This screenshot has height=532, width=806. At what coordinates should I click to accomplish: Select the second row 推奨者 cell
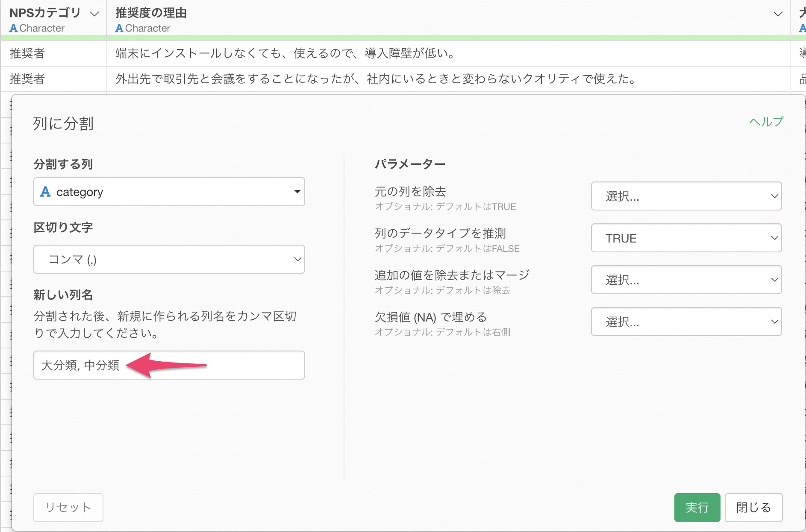(53, 79)
